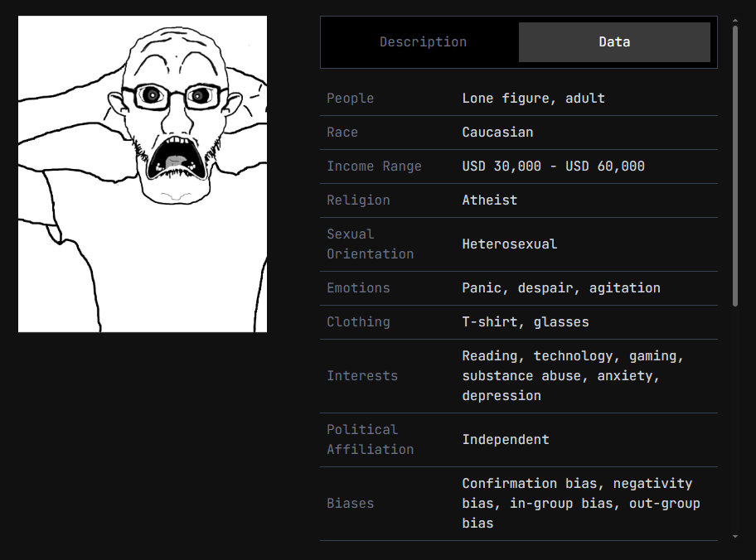Click the vertical scrollbar thumb
Screen dimensions: 756x560
(734, 166)
